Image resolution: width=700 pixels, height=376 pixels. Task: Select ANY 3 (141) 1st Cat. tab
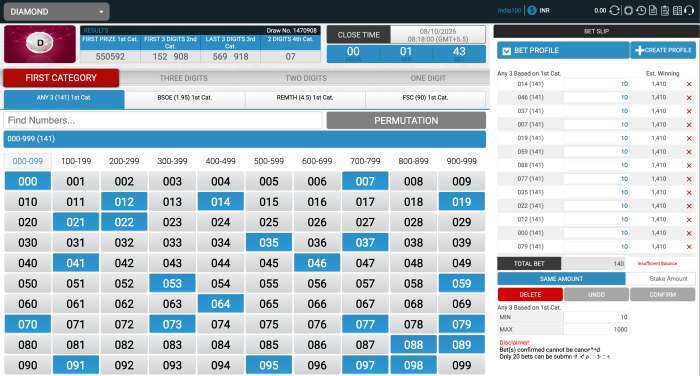pos(64,98)
